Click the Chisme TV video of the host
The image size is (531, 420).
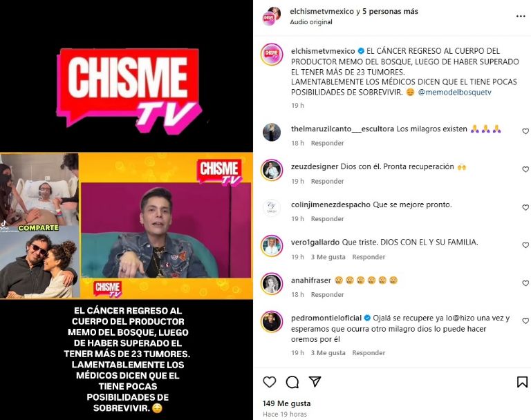(x=166, y=230)
